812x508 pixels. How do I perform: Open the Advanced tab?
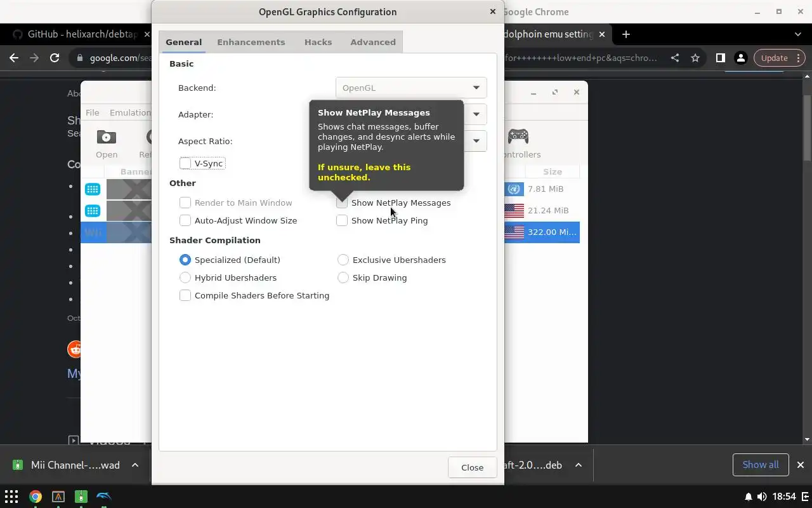pyautogui.click(x=373, y=42)
